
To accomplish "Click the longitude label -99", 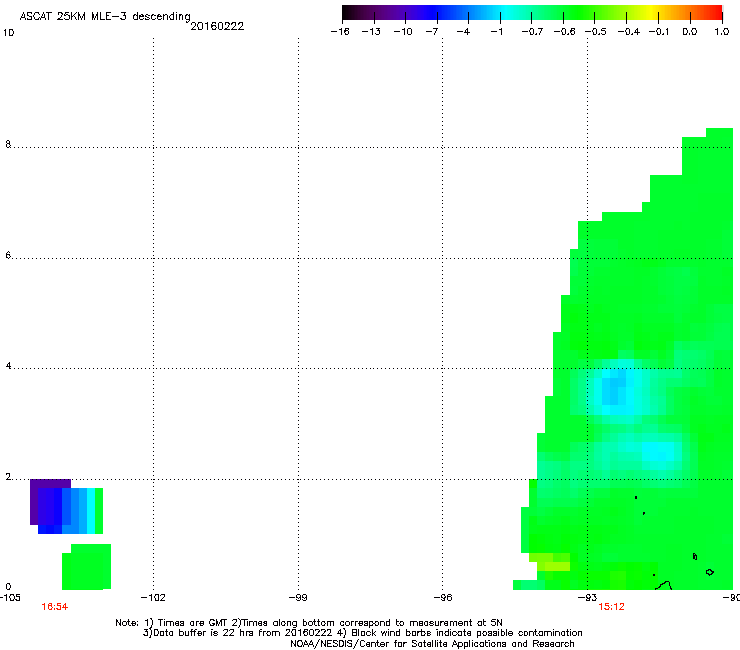I will (298, 598).
